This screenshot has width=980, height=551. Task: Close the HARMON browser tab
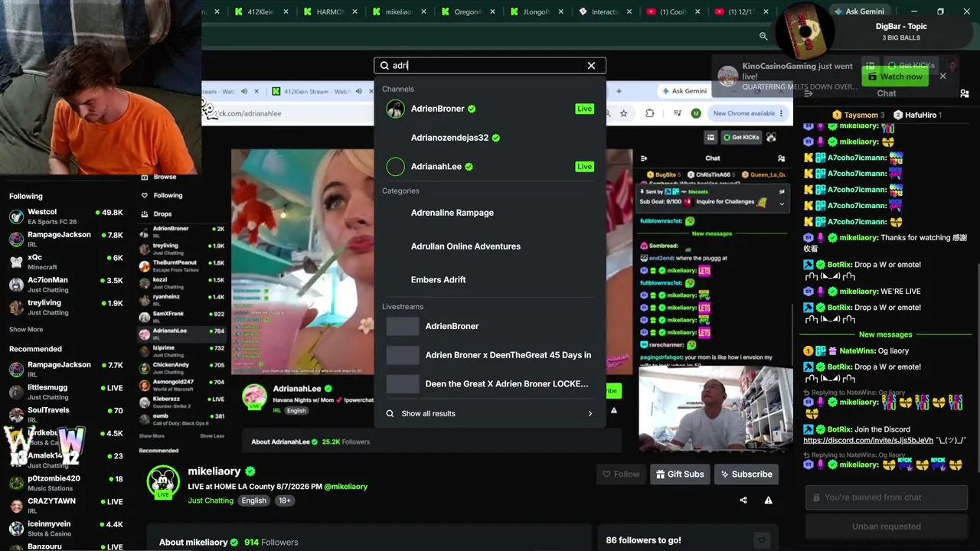tap(355, 11)
